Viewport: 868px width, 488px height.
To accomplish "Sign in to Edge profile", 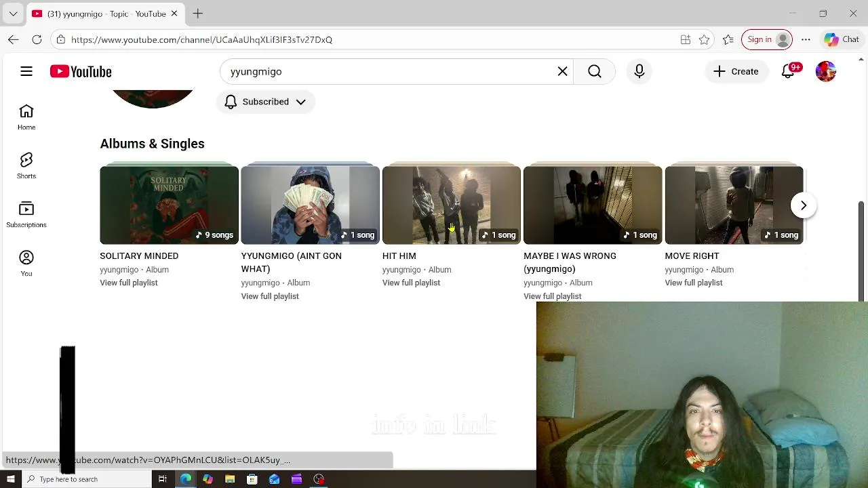I will [x=767, y=39].
